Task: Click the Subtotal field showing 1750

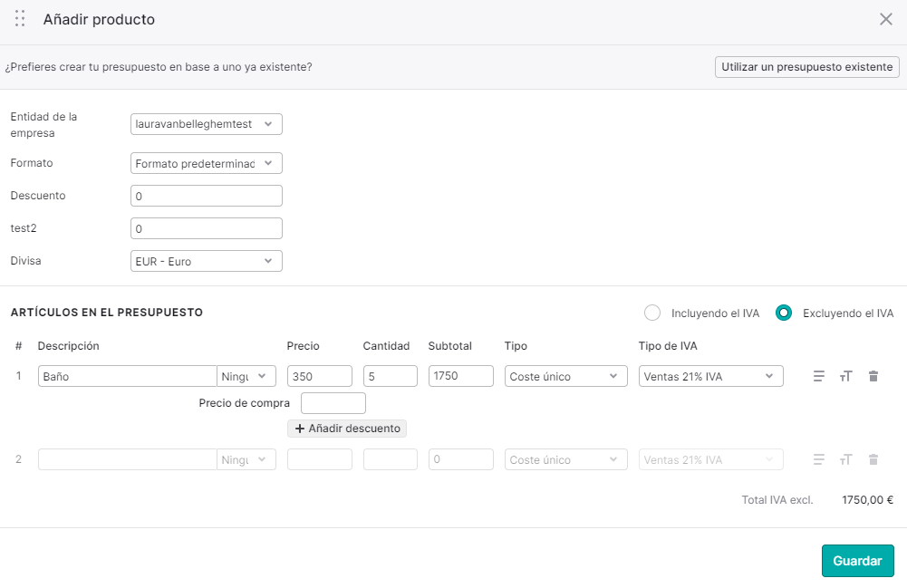Action: pos(461,376)
